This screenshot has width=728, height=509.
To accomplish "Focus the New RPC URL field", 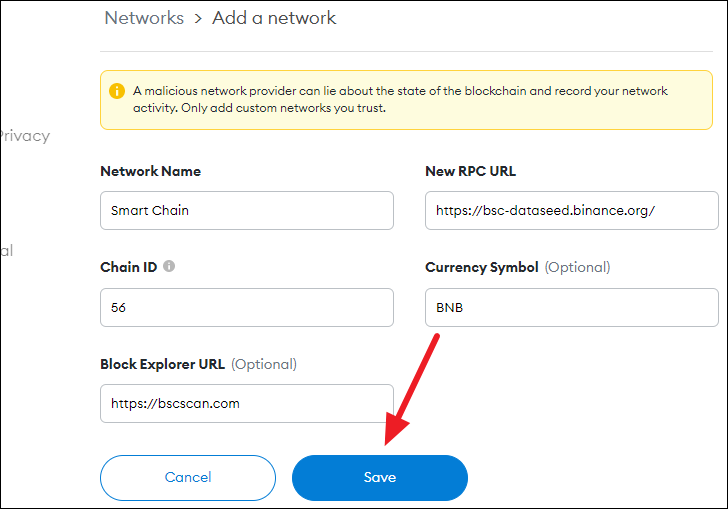I will pos(572,210).
